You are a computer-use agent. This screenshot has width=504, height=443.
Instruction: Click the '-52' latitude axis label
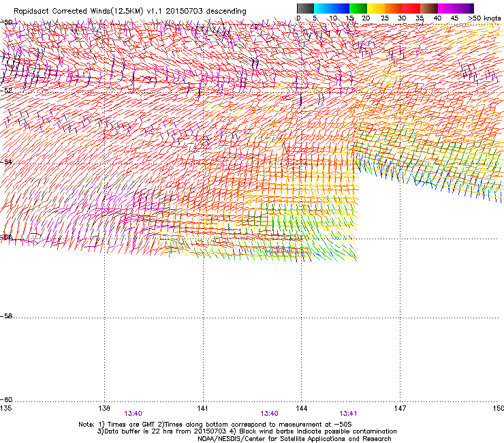6,91
